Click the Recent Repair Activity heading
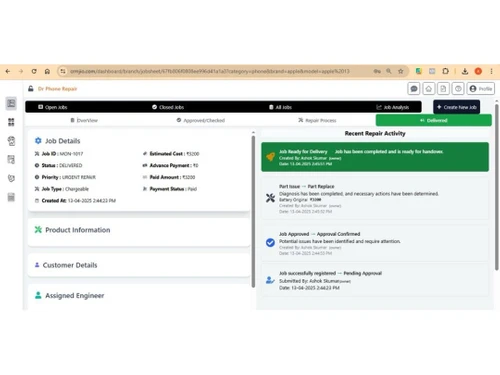Viewport: 500px width, 375px height. tap(375, 133)
